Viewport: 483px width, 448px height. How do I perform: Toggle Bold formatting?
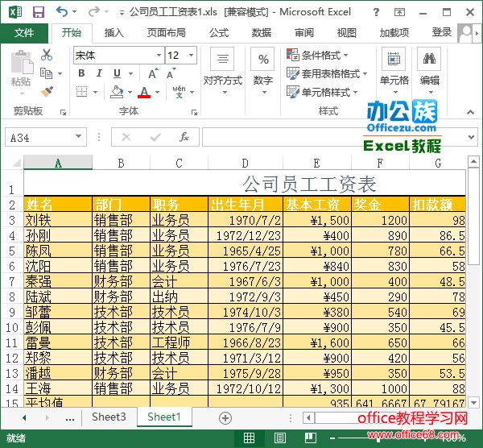coord(81,73)
